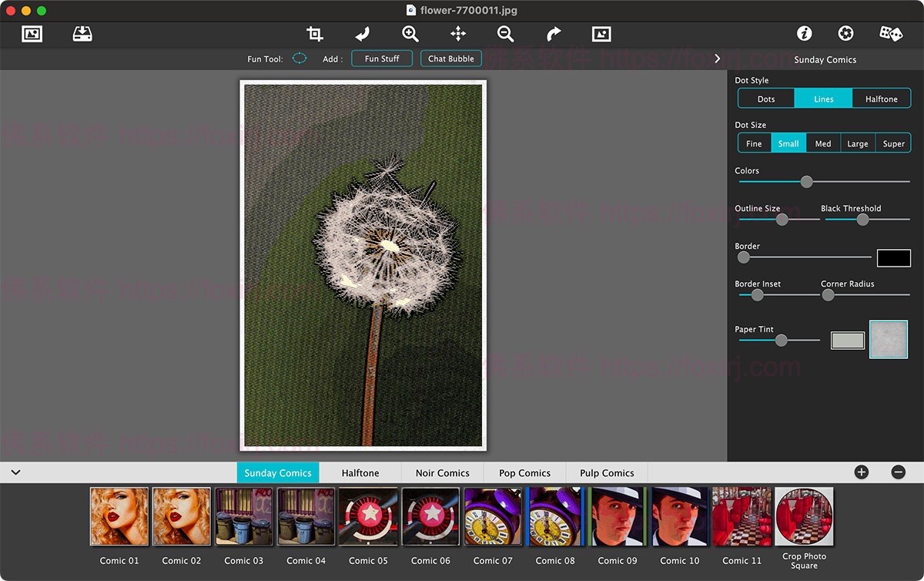Select the crop tool
Screen dimensions: 924x581
(314, 34)
